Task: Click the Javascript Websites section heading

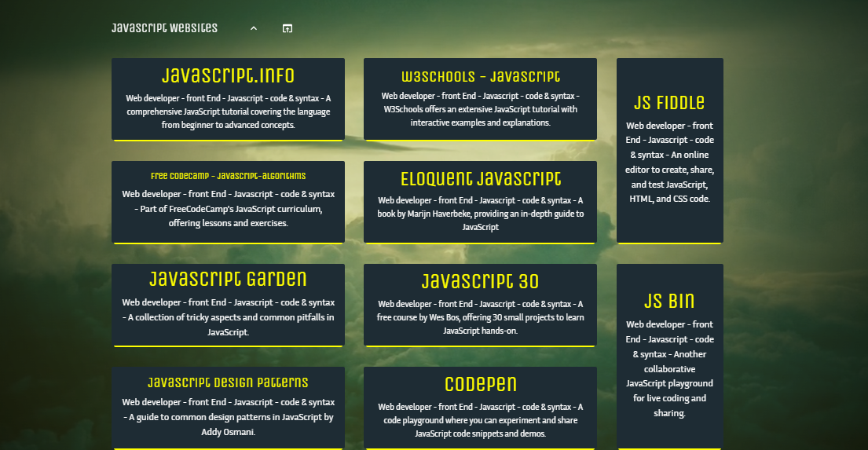Action: click(x=164, y=28)
